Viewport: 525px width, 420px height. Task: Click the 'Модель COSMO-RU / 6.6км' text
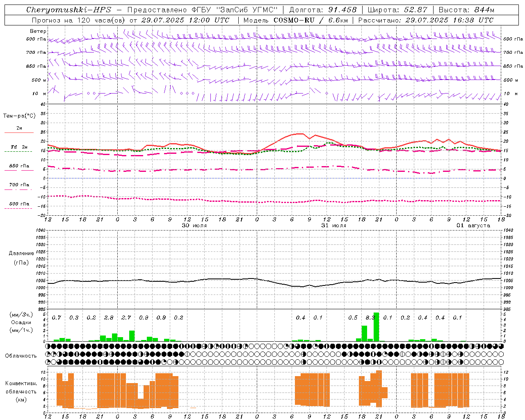point(296,20)
